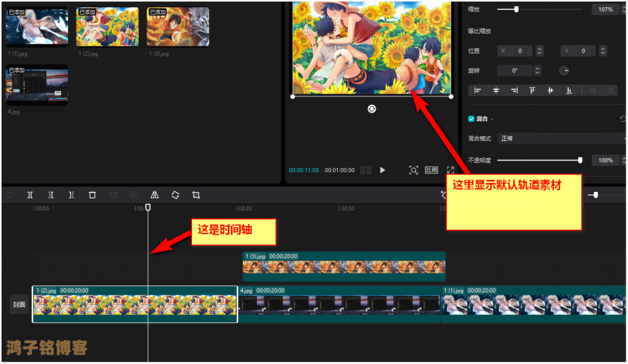Click the rotate clip icon

175,195
